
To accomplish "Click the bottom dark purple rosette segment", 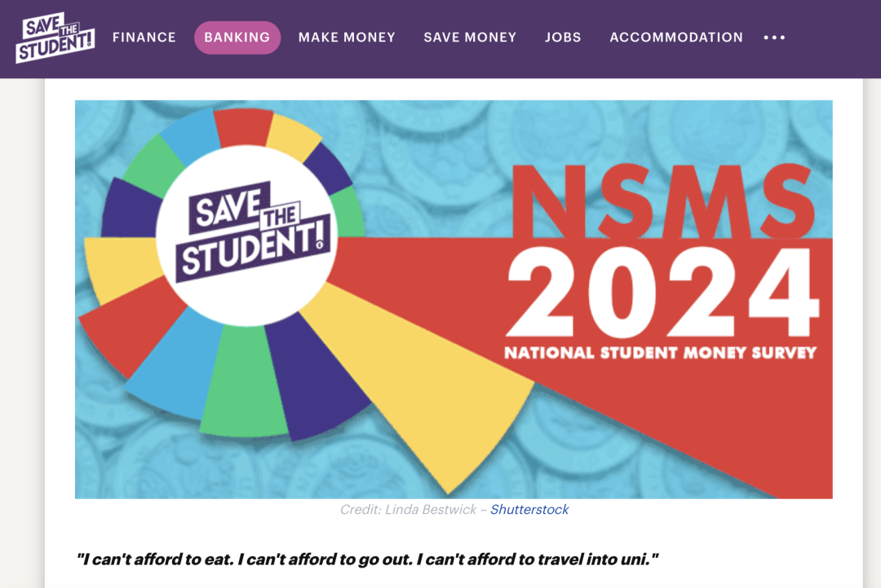I will point(314,375).
